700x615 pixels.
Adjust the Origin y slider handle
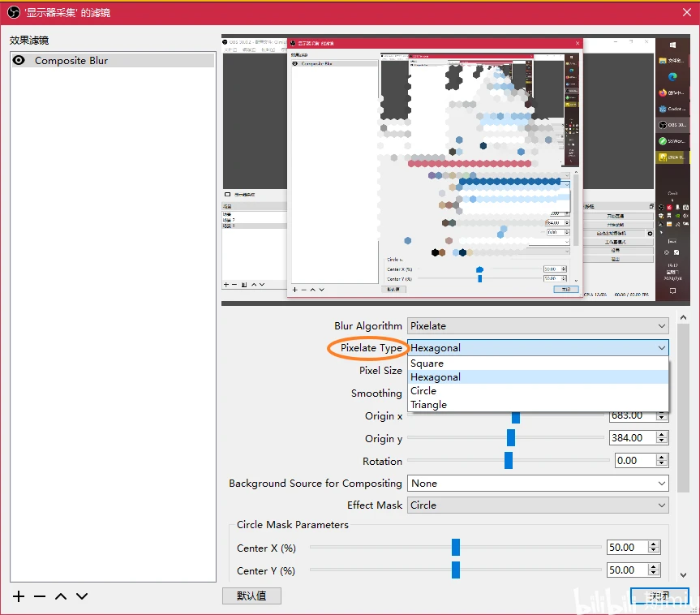click(x=511, y=437)
